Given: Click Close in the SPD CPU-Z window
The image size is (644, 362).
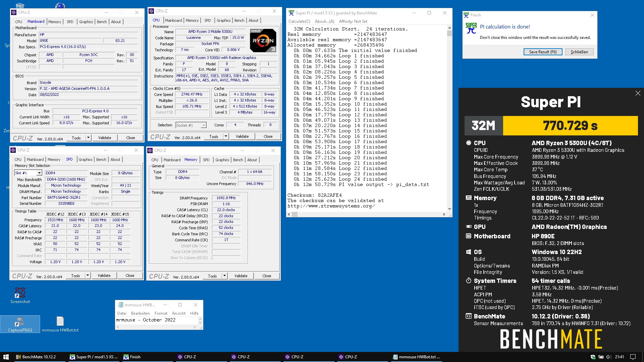Looking at the screenshot, I should coord(130,276).
